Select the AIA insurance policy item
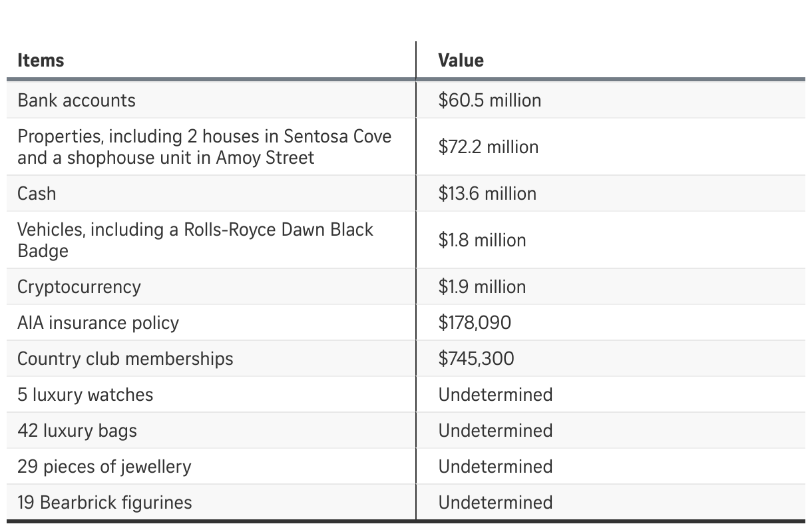 (98, 323)
